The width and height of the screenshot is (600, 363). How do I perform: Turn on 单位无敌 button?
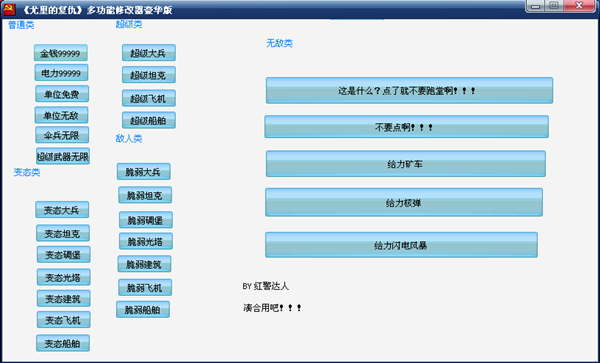(x=61, y=115)
